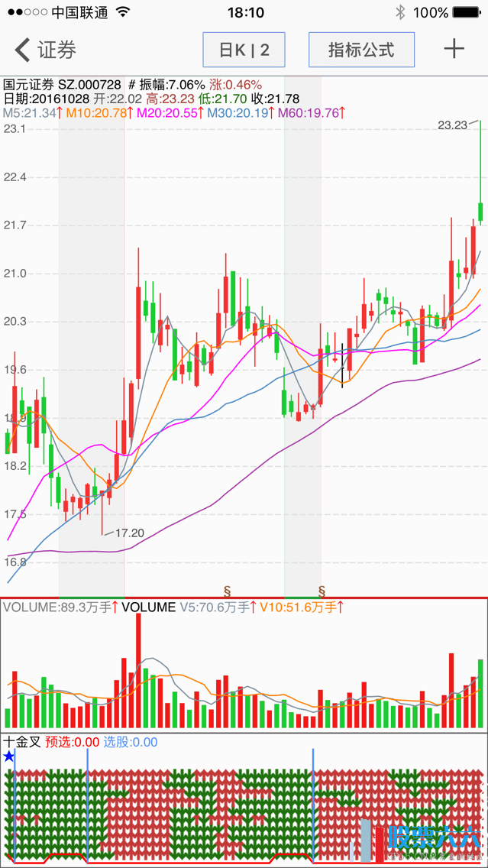Open the 日K | 2 period selector
The image size is (488, 868).
244,50
